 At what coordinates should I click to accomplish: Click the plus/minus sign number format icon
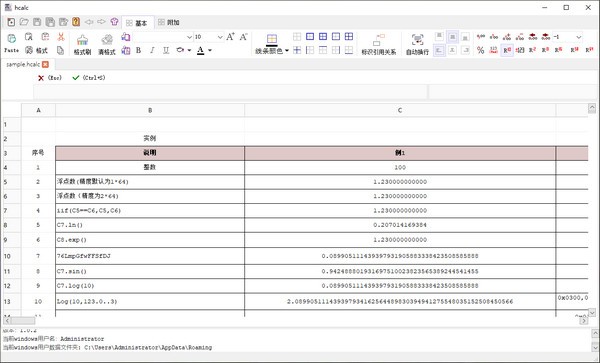click(520, 50)
